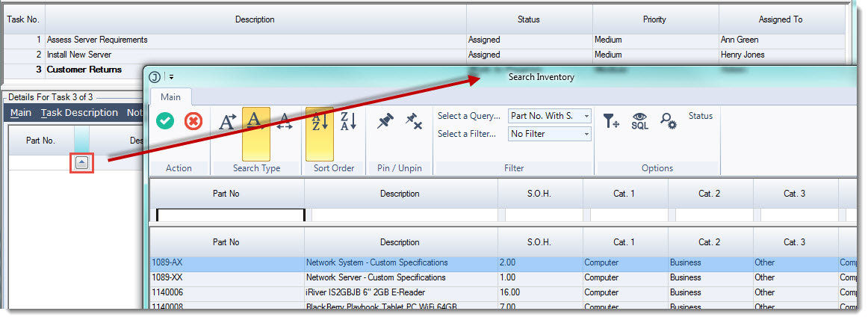Viewport: 868px width, 320px height.
Task: Toggle ascending A-Z sort order
Action: pos(320,133)
